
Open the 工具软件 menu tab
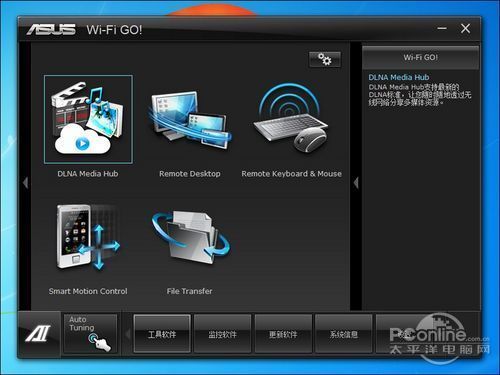coord(162,334)
